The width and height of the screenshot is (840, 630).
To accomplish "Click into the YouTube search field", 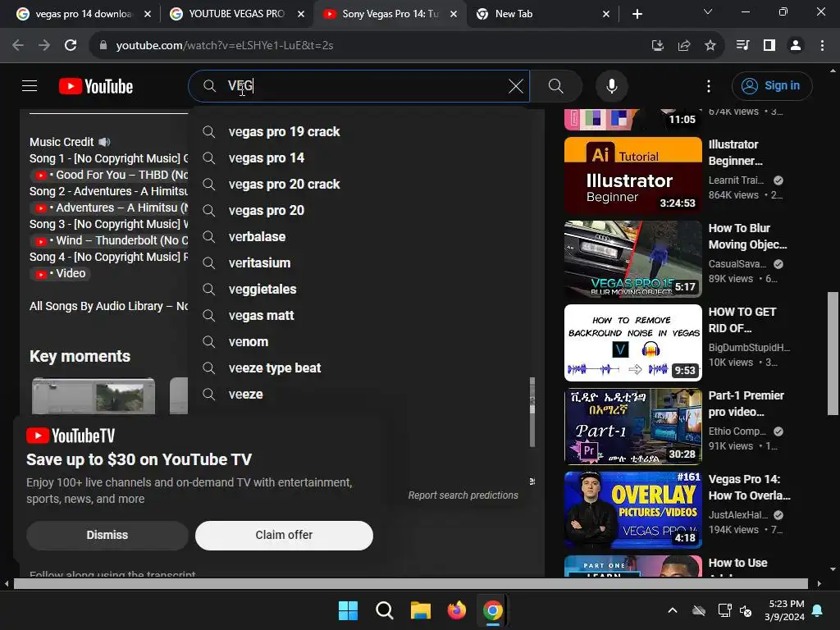I will click(x=359, y=86).
